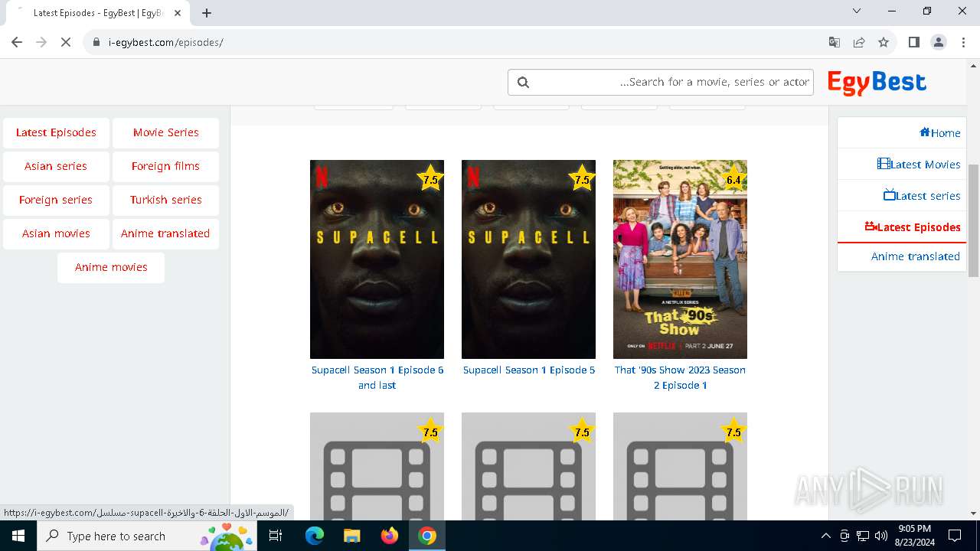Screen dimensions: 980x551
Task: Open Foreign series category
Action: [56, 200]
